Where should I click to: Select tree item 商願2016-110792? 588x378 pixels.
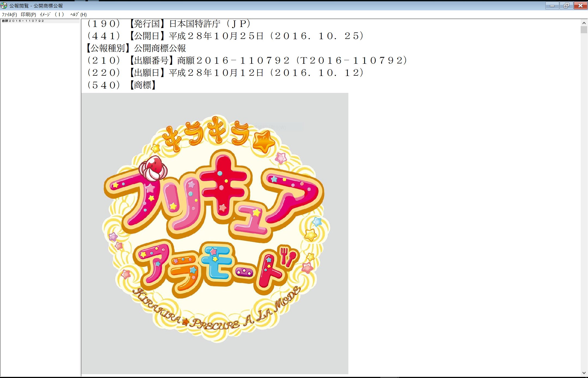[23, 21]
